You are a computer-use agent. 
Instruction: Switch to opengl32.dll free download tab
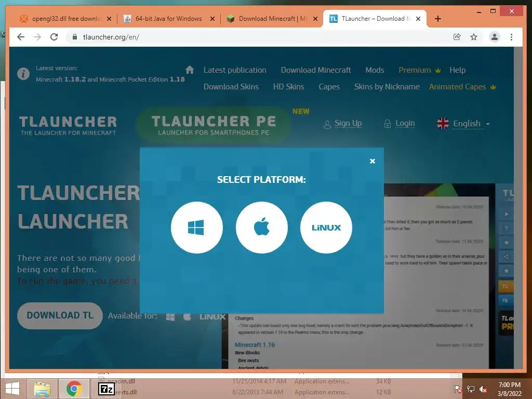point(60,19)
